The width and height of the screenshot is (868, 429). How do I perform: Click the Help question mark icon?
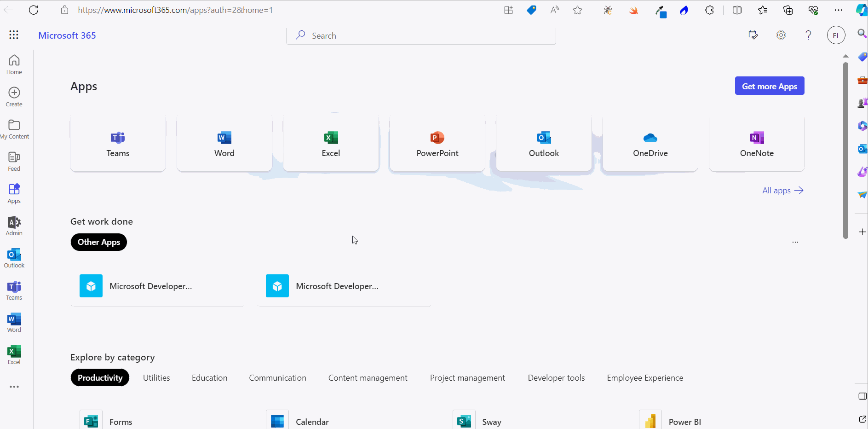click(x=808, y=35)
